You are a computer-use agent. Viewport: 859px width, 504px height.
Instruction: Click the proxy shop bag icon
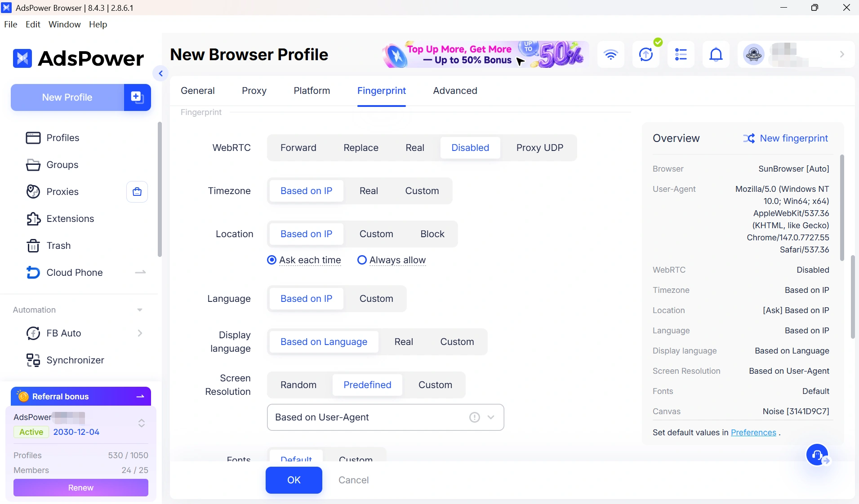click(137, 192)
